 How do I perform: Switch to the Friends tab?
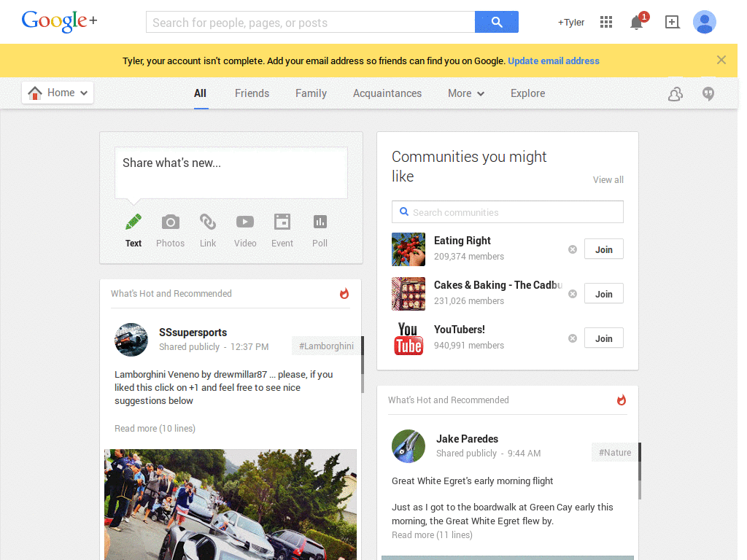pyautogui.click(x=252, y=93)
